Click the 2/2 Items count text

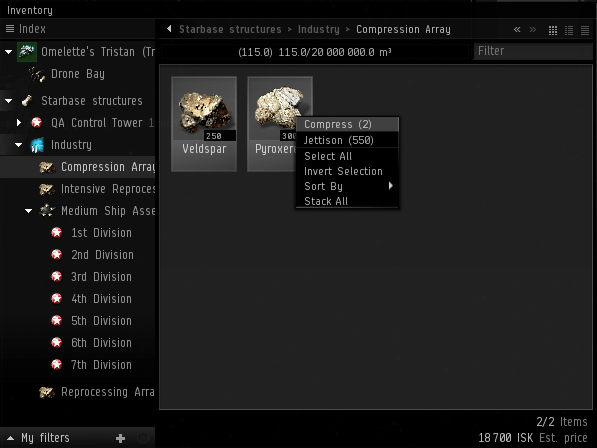click(x=562, y=422)
